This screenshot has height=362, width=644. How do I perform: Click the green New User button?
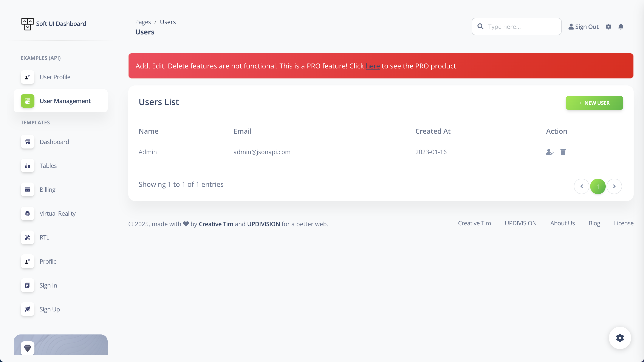pyautogui.click(x=594, y=103)
